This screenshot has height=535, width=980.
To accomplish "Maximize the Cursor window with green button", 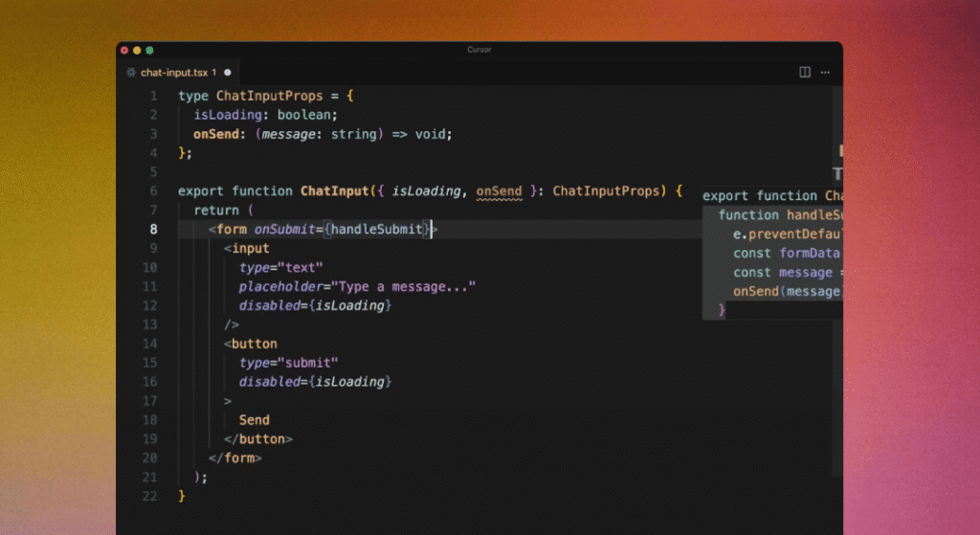I will (149, 50).
